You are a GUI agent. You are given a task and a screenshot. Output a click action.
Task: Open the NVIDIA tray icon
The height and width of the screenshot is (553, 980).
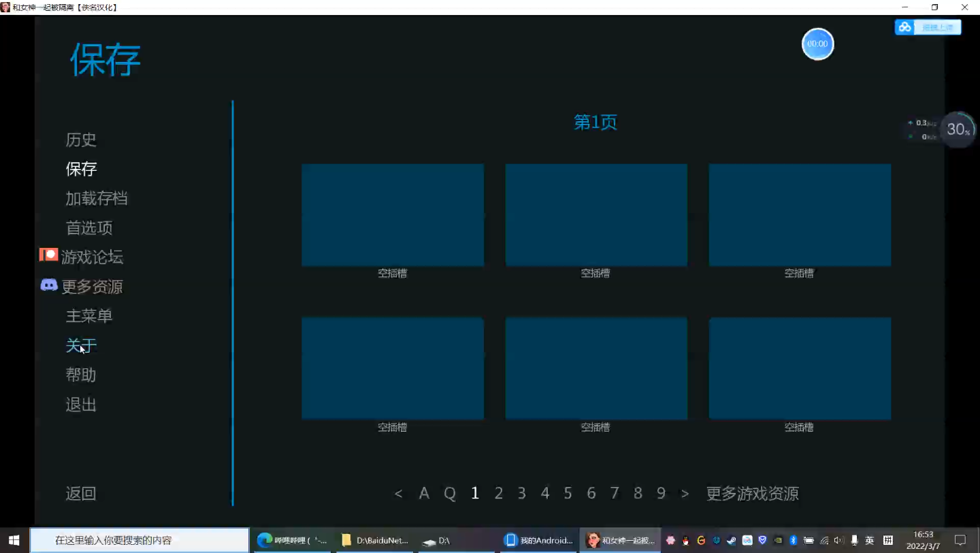(778, 541)
